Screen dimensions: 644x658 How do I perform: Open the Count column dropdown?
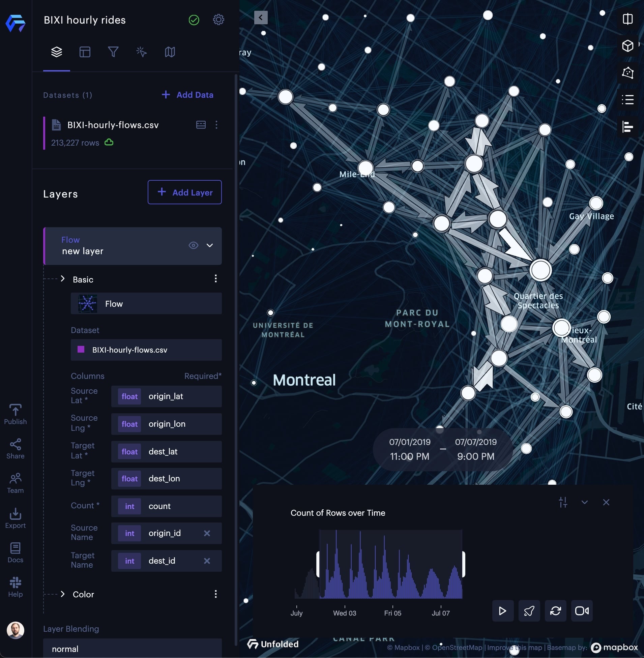tap(167, 506)
